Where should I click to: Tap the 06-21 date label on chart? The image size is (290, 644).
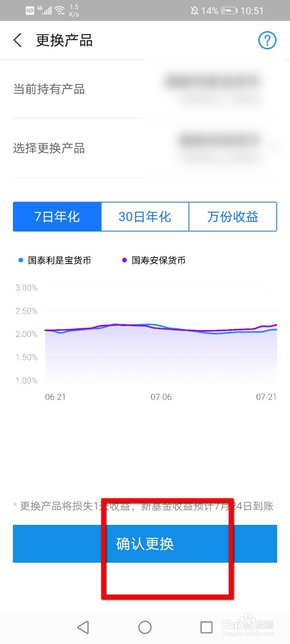click(55, 397)
